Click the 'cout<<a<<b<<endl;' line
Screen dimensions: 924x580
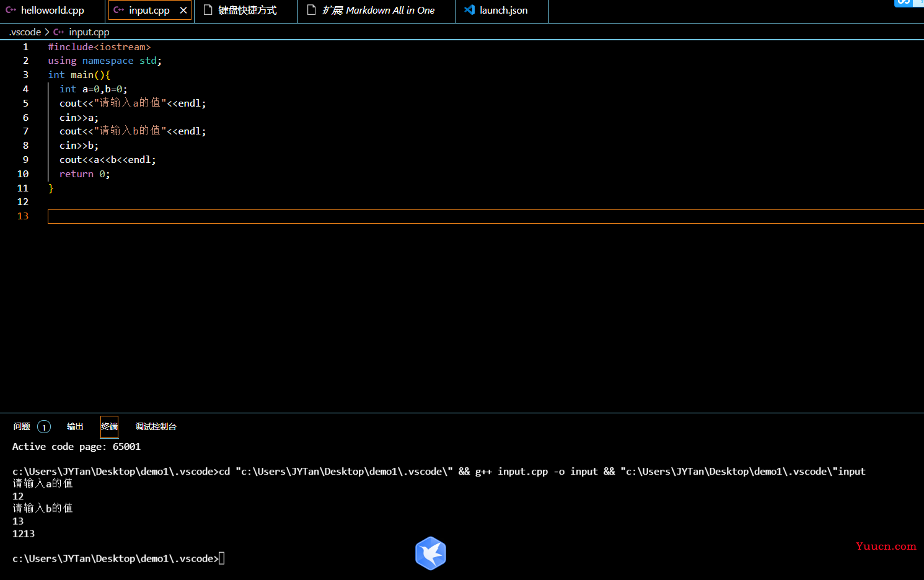tap(108, 160)
